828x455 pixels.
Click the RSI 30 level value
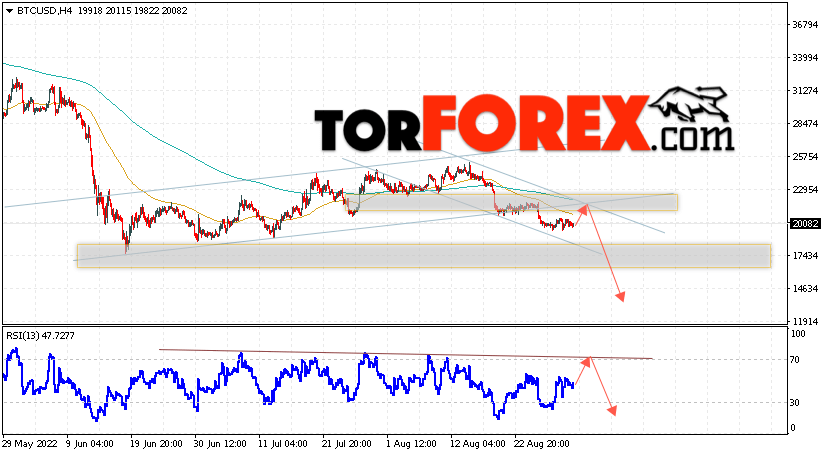[795, 403]
